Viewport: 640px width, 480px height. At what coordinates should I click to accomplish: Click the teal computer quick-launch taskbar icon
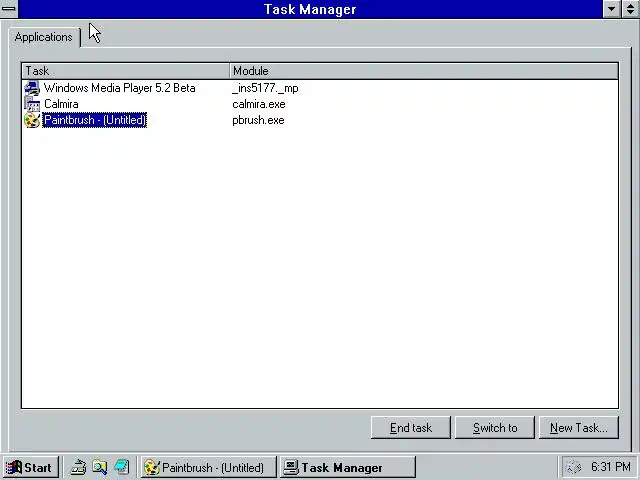[122, 467]
